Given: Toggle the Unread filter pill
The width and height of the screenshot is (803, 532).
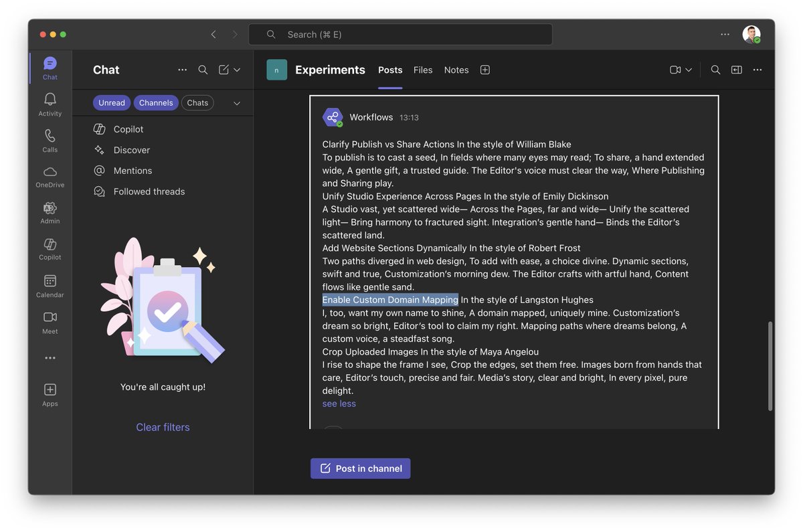Looking at the screenshot, I should click(112, 102).
